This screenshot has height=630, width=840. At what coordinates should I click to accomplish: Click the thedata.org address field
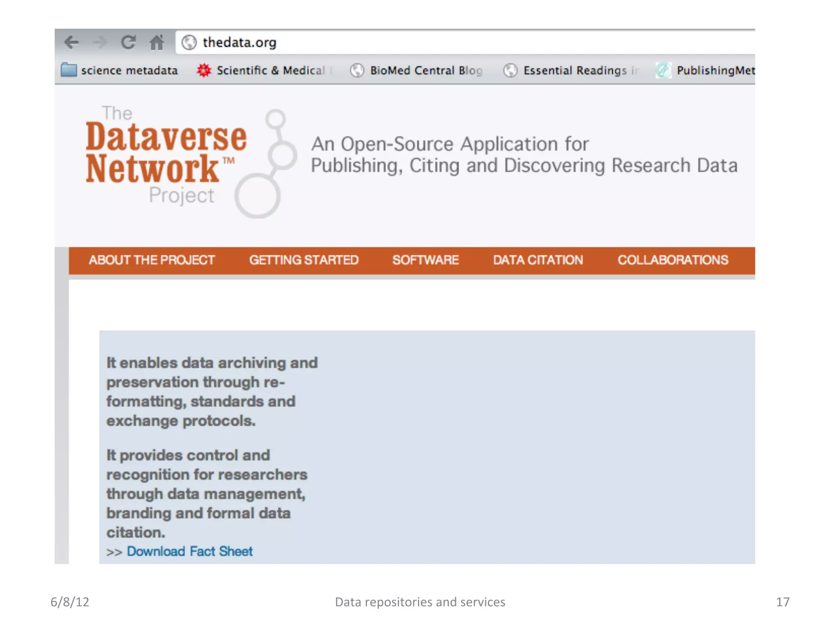pos(466,42)
